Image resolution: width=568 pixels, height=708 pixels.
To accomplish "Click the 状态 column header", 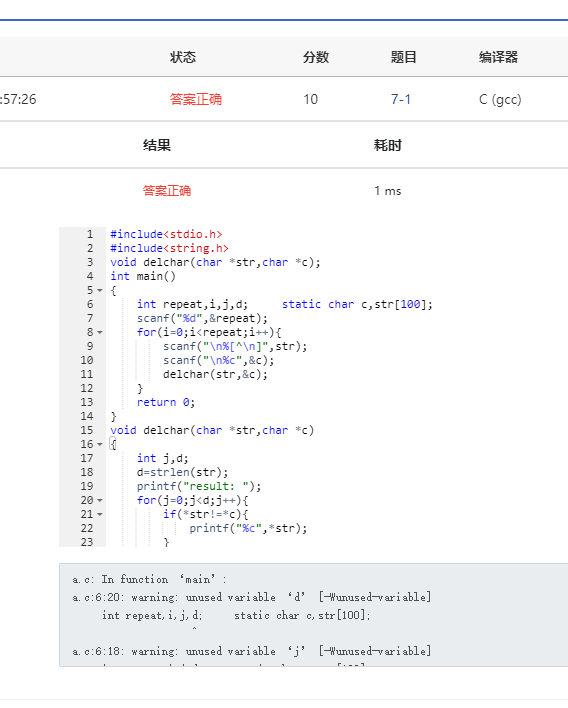I will click(183, 57).
